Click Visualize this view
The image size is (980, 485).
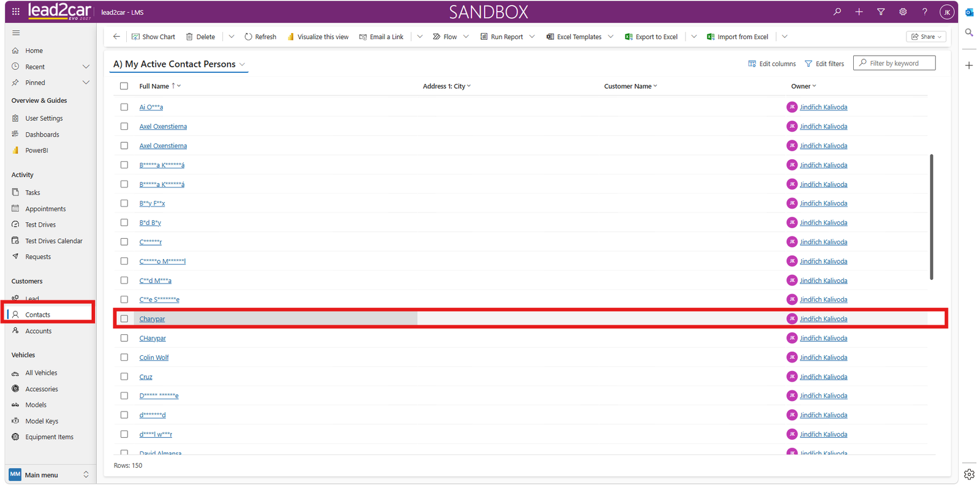point(317,37)
